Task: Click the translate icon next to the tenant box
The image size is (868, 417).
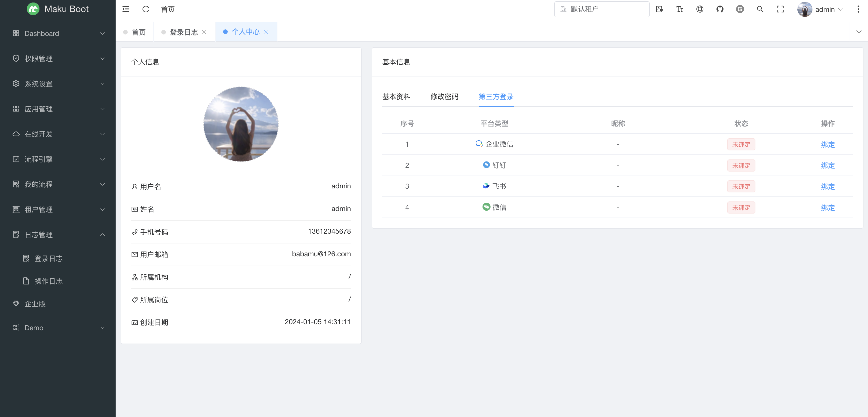Action: (x=659, y=9)
